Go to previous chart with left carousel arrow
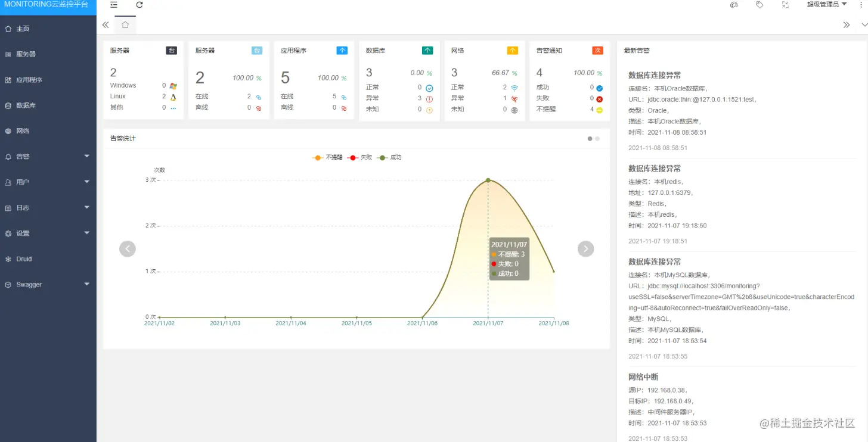This screenshot has width=868, height=442. point(128,248)
